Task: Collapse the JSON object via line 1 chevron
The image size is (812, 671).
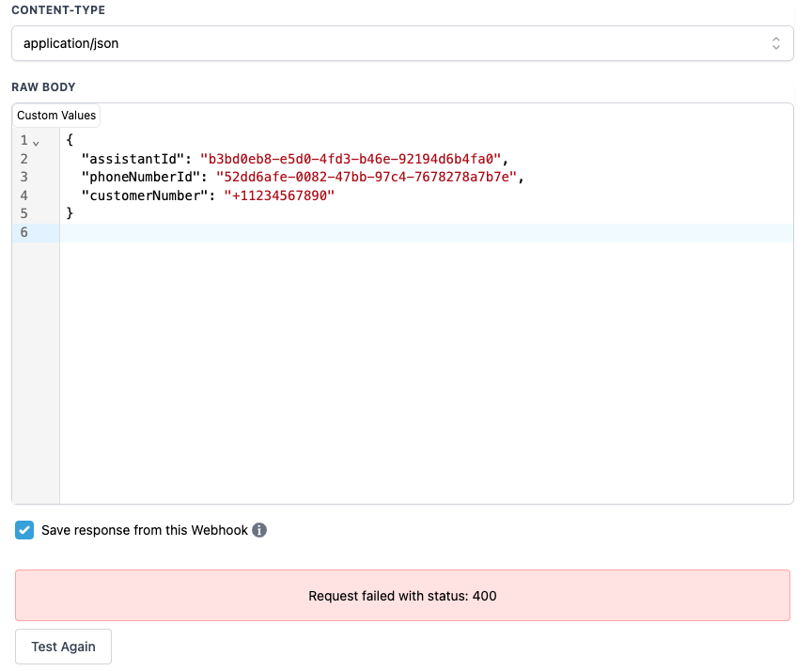Action: tap(35, 140)
